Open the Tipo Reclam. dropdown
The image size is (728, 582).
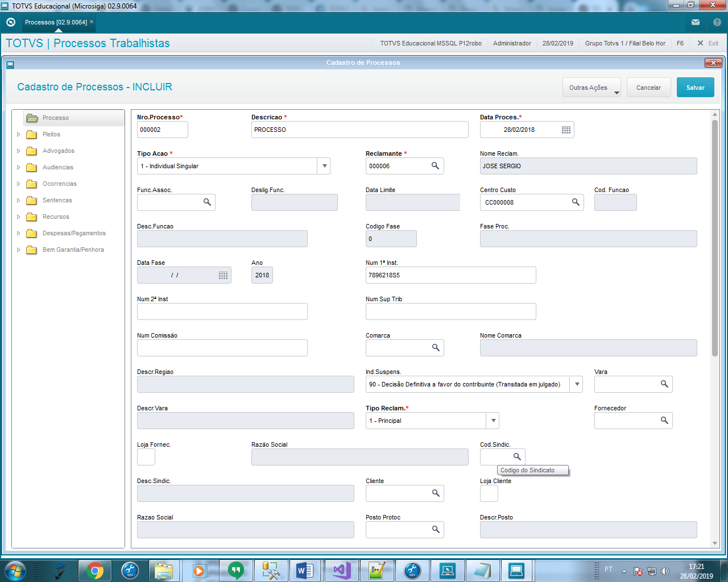pyautogui.click(x=493, y=421)
